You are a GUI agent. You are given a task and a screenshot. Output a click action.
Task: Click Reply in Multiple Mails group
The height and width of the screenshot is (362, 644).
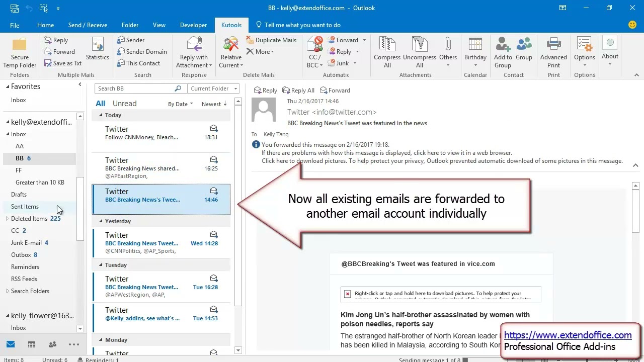point(56,40)
